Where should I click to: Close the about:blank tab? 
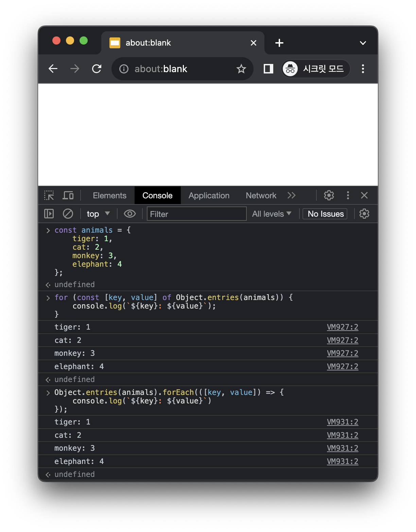point(254,43)
